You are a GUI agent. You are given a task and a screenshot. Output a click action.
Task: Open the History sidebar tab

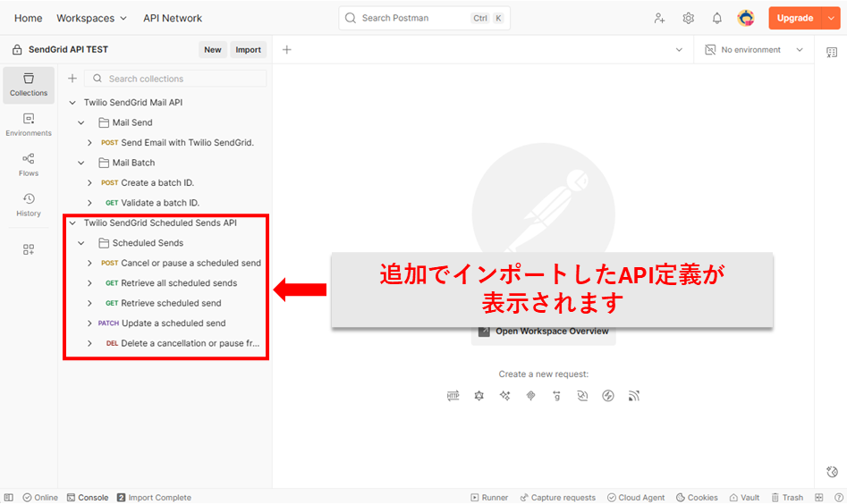(x=29, y=205)
